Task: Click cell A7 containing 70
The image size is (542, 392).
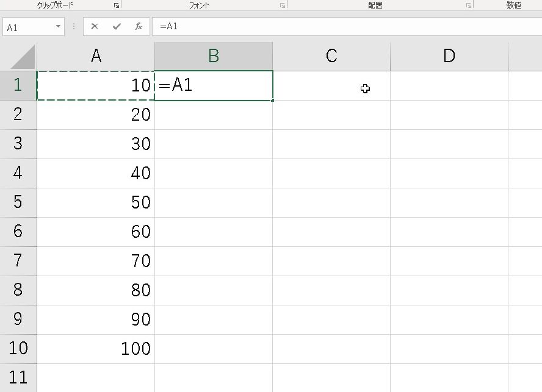Action: pyautogui.click(x=96, y=261)
